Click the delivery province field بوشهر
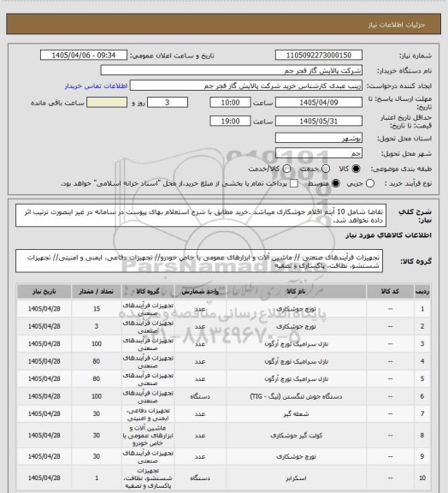 [x=319, y=138]
